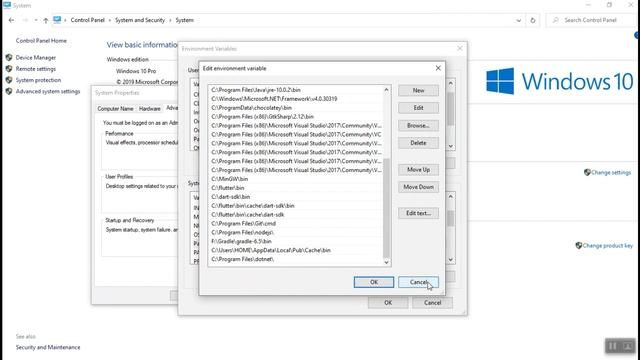Click the pause control in the overlay
This screenshot has width=640, height=360.
point(613,346)
